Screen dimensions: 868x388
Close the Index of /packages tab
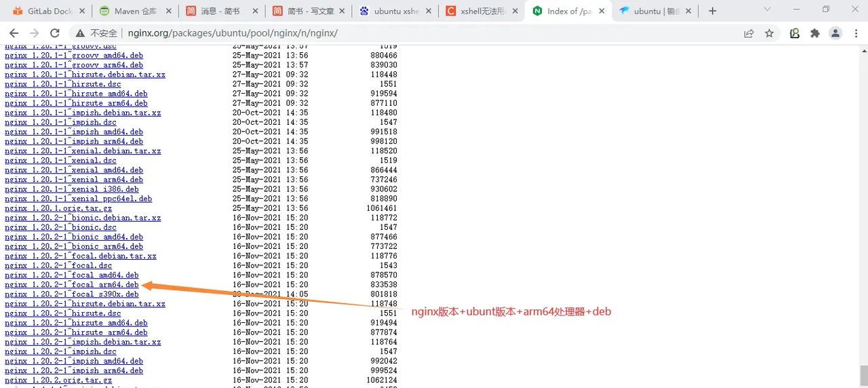(x=601, y=11)
